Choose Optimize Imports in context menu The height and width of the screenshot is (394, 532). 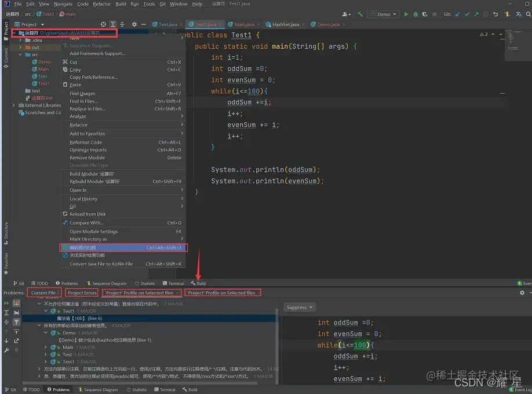[123, 149]
